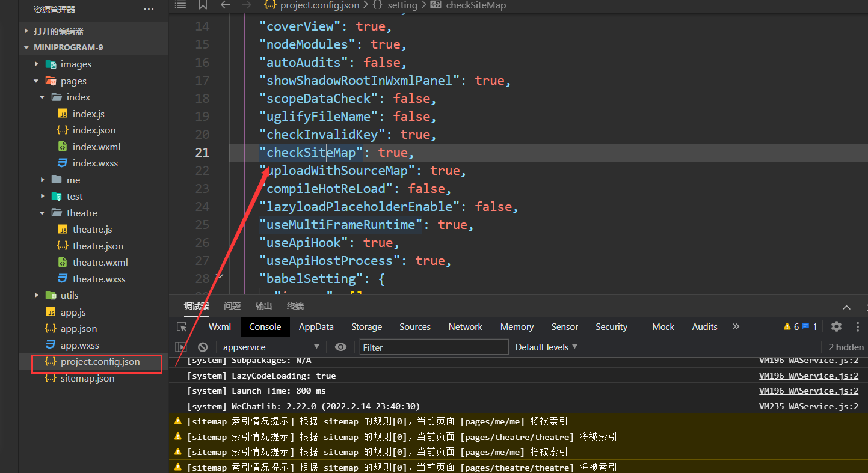Open VM196 WAService.js link on LazyCodeLoading row

tap(808, 376)
